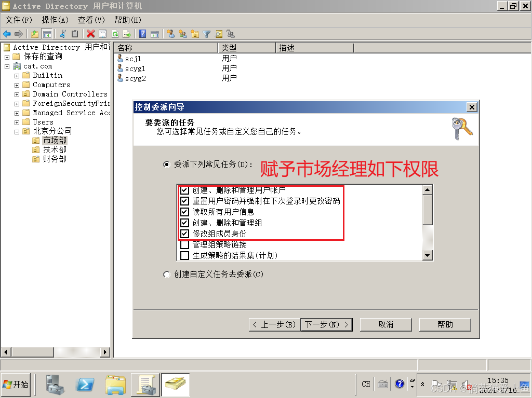Select the 技术部 organizational unit
532x398 pixels.
point(55,149)
